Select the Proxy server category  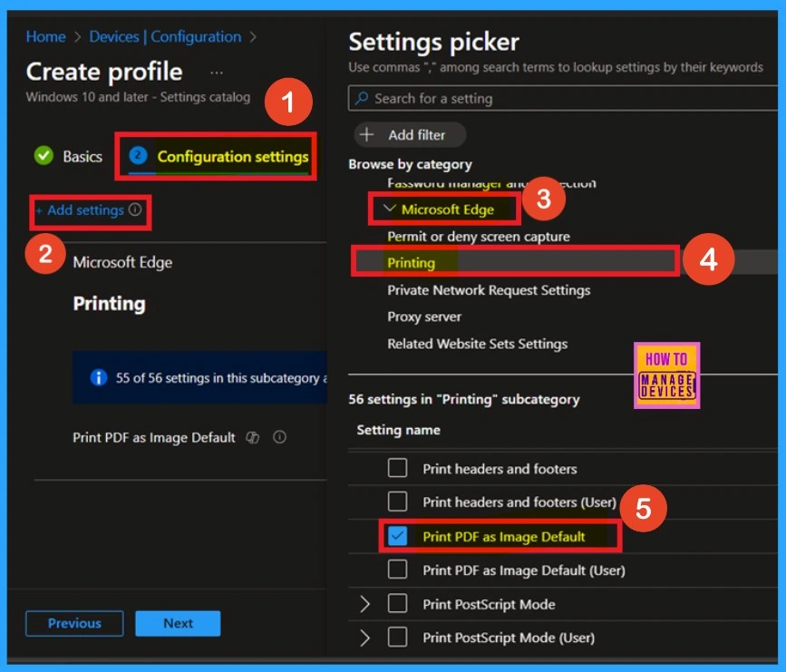coord(424,317)
